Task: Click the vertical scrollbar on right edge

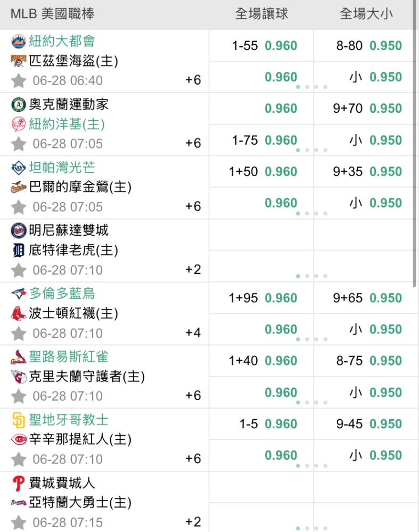Action: (416, 144)
